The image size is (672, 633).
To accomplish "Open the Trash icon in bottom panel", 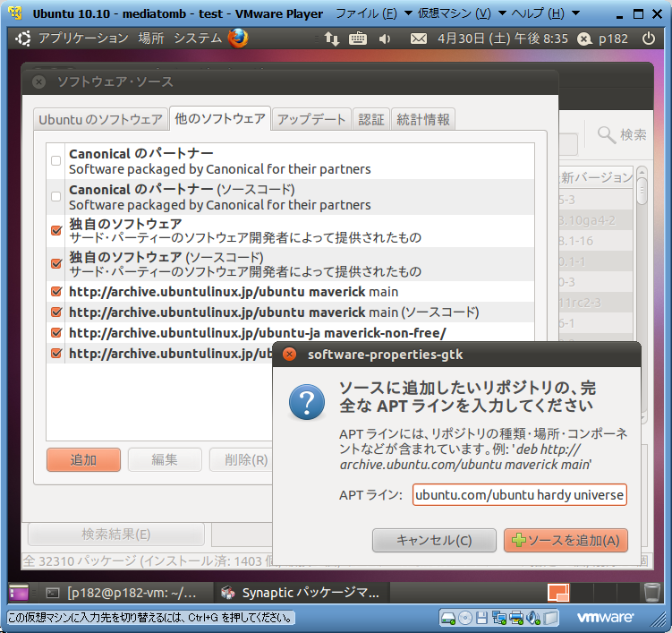I will 652,592.
